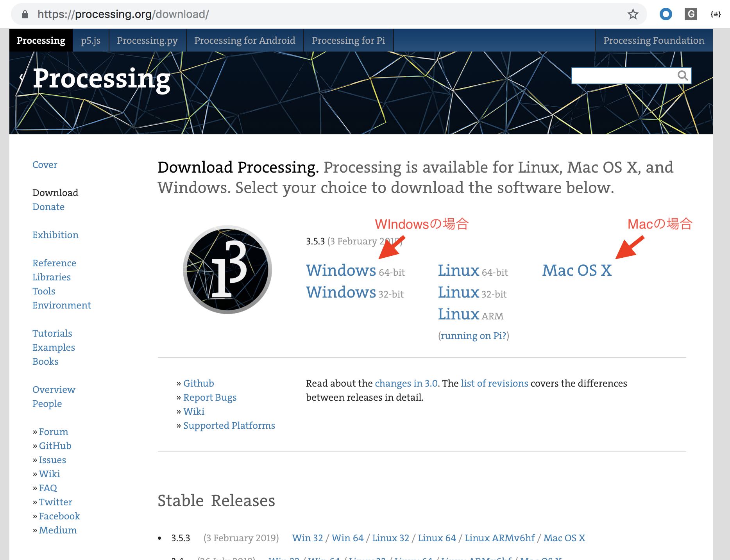Visit the Issues sidebar link

pos(52,460)
